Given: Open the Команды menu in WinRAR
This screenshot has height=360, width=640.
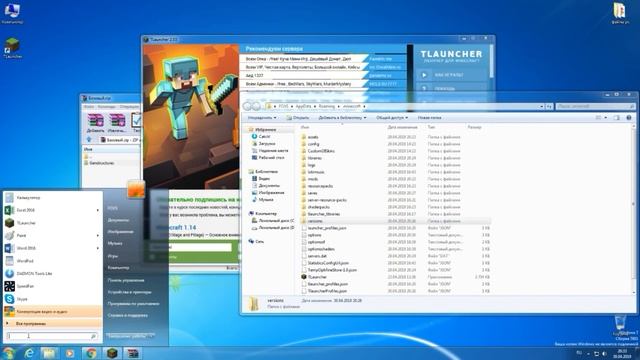Looking at the screenshot, I should 107,107.
